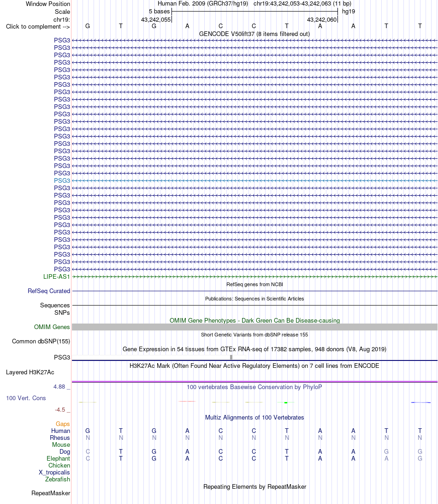This screenshot has height=504, width=438.
Task: Click the Common dbSNP(155) track label
Action: pos(41,342)
